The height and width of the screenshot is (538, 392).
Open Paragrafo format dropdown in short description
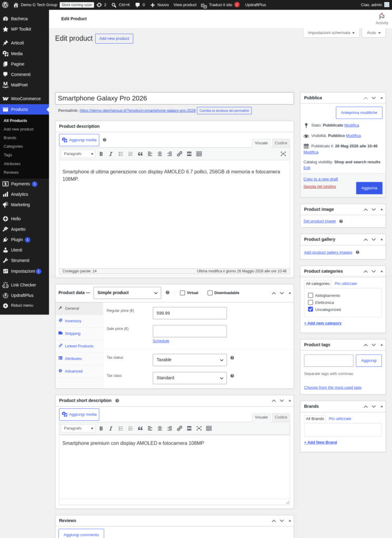click(x=78, y=428)
